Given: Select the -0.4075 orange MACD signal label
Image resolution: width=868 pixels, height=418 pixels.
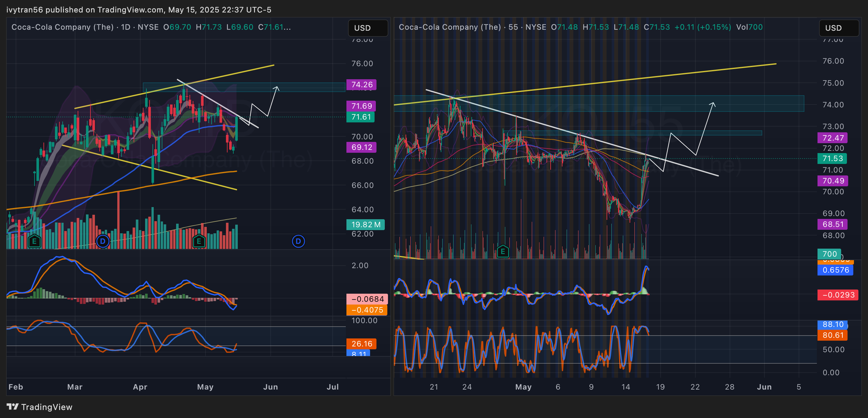Looking at the screenshot, I should (367, 310).
